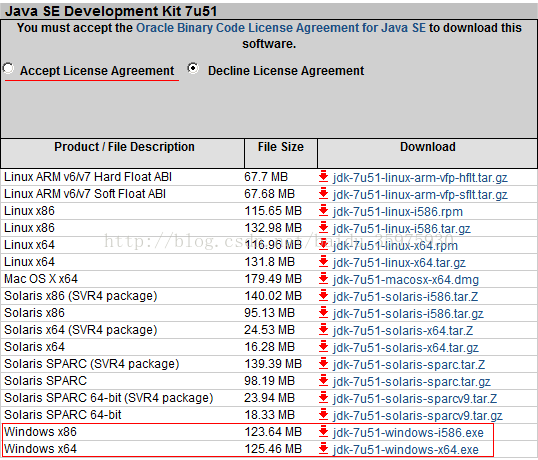Image resolution: width=538 pixels, height=460 pixels.
Task: Click download arrow icon for jdk-7u51-windows-i586.exe
Action: pos(323,432)
